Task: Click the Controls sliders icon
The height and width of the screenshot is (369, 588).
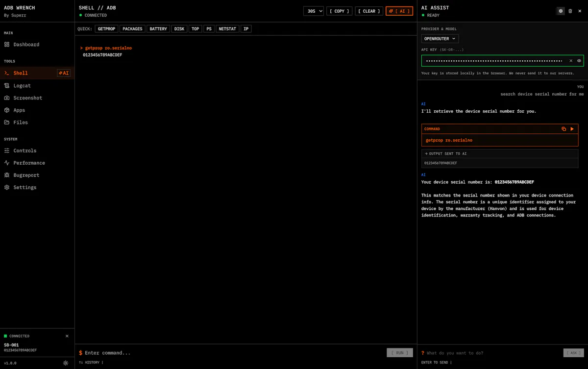Action: pyautogui.click(x=7, y=150)
